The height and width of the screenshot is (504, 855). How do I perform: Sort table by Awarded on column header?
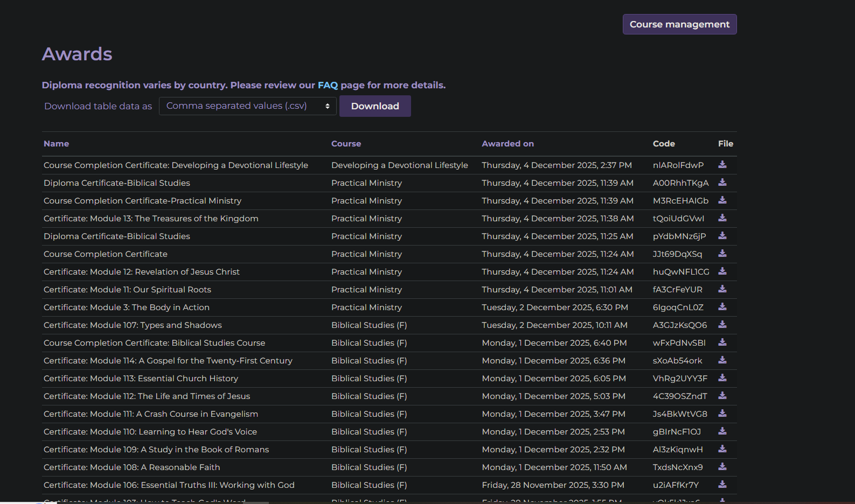pyautogui.click(x=508, y=144)
